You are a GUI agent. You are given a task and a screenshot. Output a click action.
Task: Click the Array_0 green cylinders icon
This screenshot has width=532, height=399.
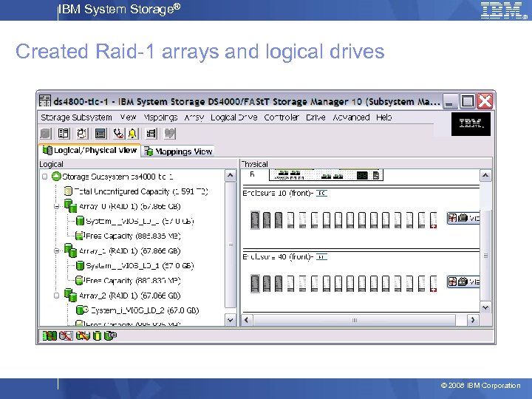(70, 206)
